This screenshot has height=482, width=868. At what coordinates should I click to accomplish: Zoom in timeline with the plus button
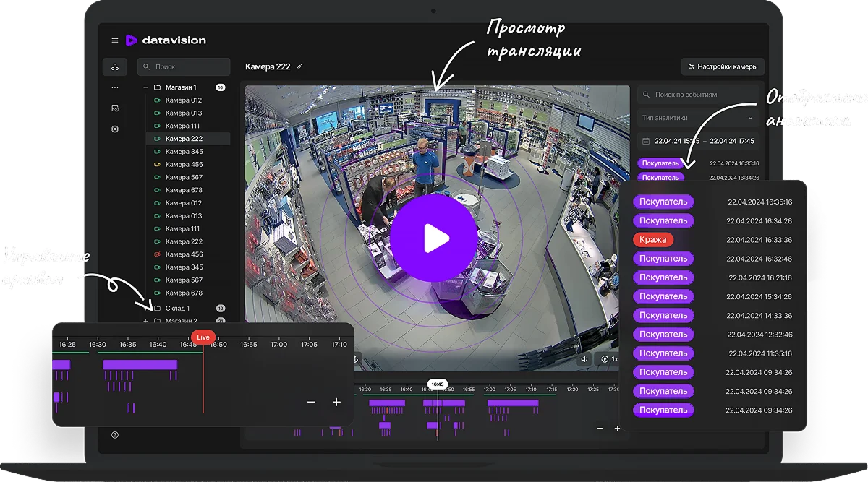(x=336, y=403)
